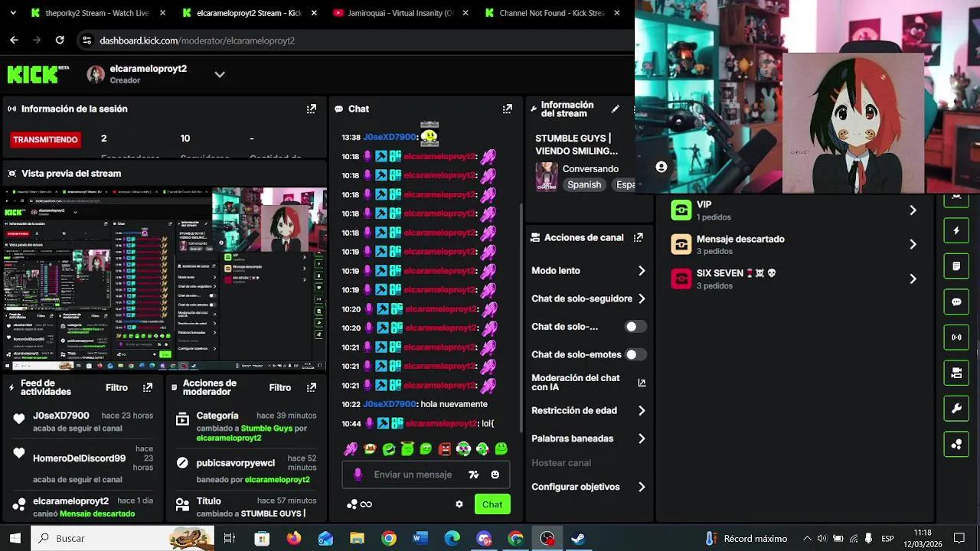This screenshot has height=551, width=980.
Task: Open the wrench tools sidebar icon
Action: coord(956,409)
